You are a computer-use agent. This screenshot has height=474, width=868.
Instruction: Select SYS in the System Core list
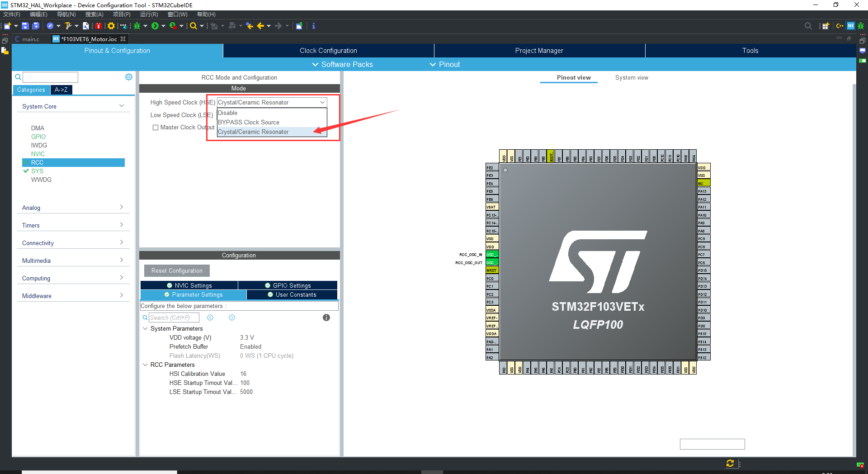click(x=37, y=171)
